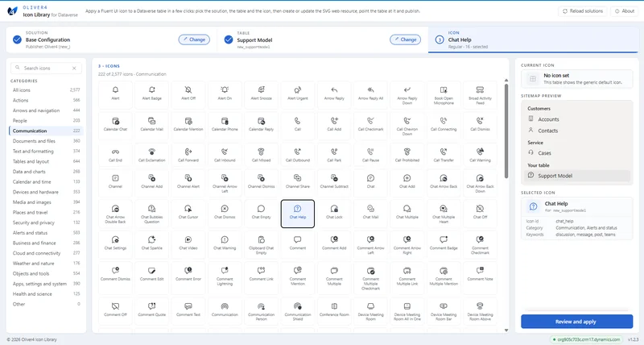Select the Call Dismiss icon
This screenshot has width=644, height=345.
480,126
